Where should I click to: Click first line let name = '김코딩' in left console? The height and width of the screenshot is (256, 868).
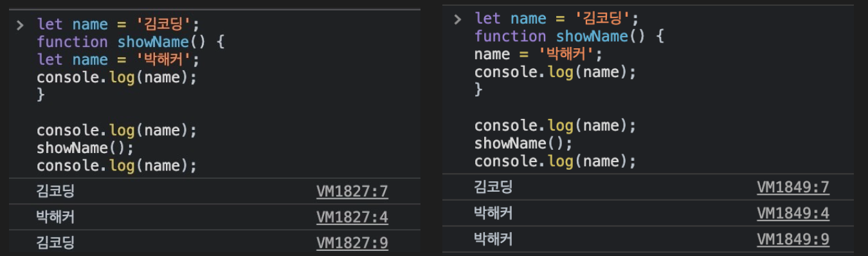click(x=118, y=24)
